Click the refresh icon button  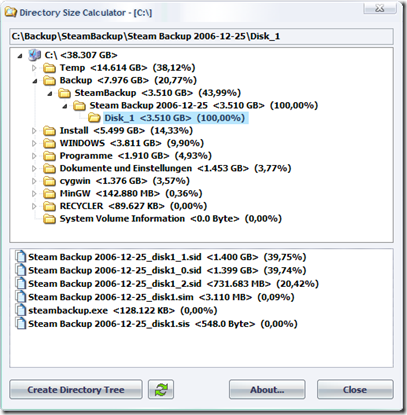pyautogui.click(x=161, y=389)
